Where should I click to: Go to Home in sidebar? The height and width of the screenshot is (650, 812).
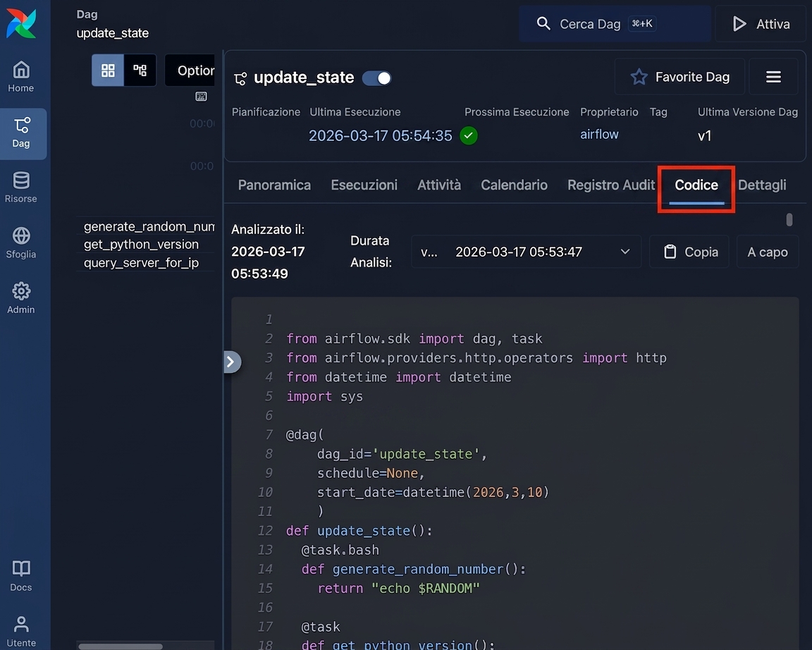pos(21,77)
